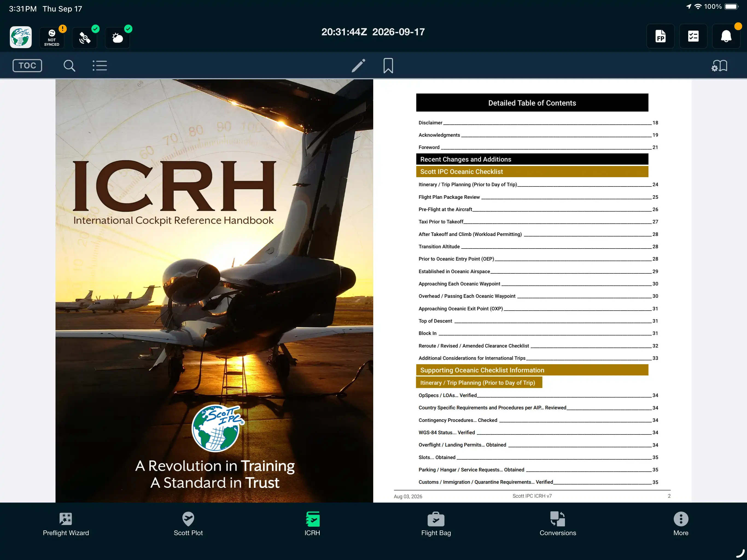Tap the Detailed Table of Contents header

(x=532, y=103)
